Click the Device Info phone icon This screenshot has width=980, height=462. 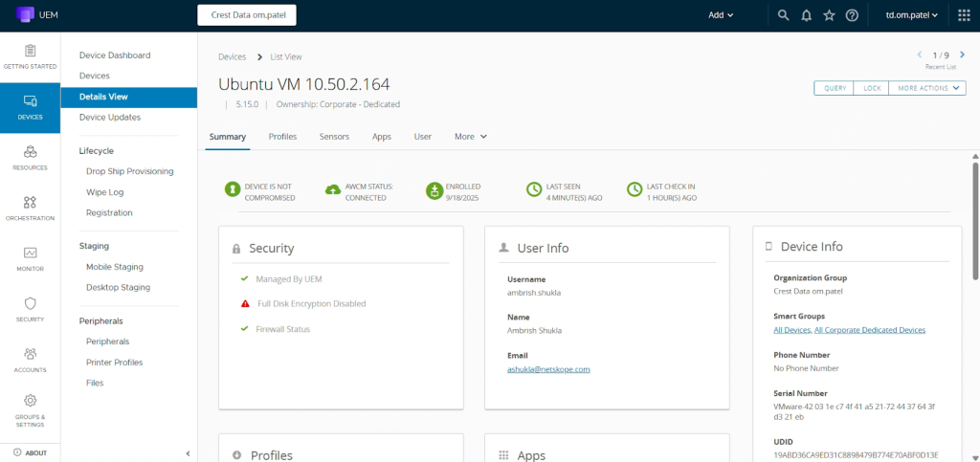tap(768, 247)
